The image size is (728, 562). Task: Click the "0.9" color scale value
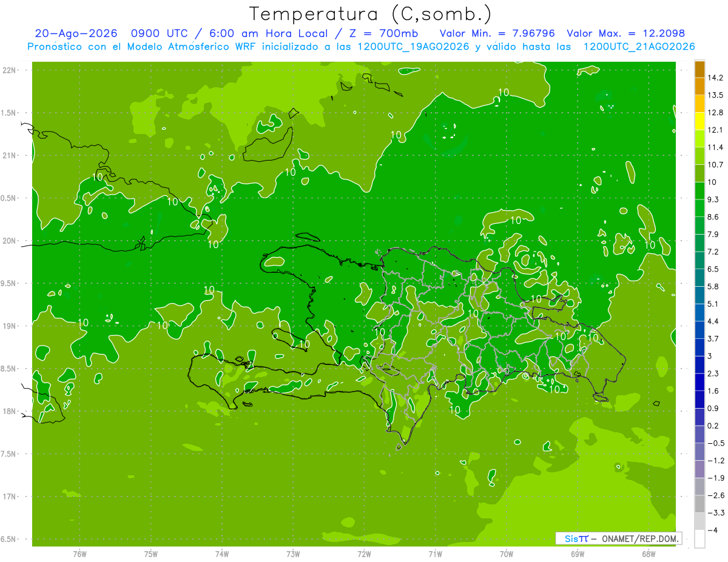tap(713, 408)
